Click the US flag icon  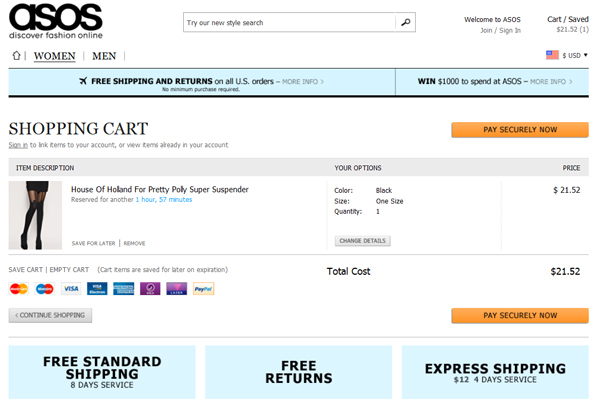point(552,55)
